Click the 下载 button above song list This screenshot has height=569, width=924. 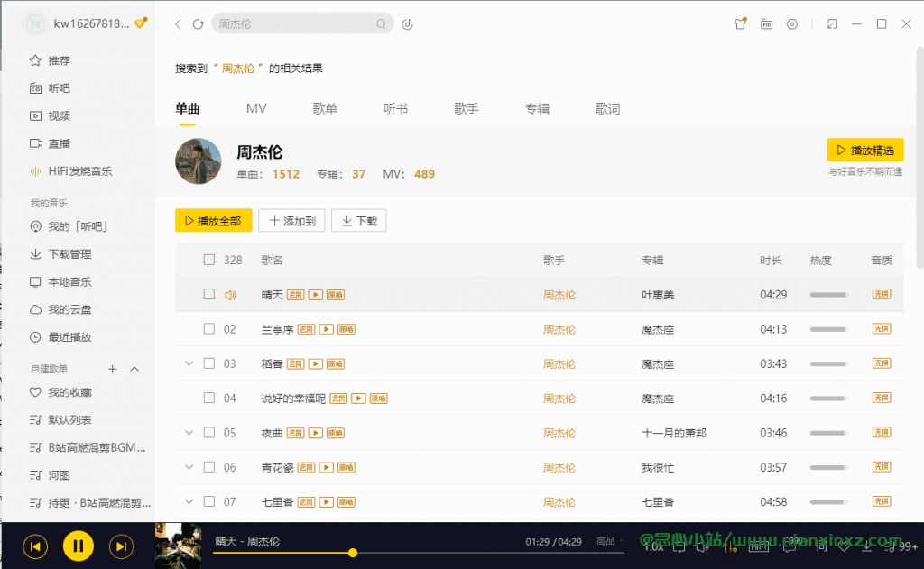(359, 220)
